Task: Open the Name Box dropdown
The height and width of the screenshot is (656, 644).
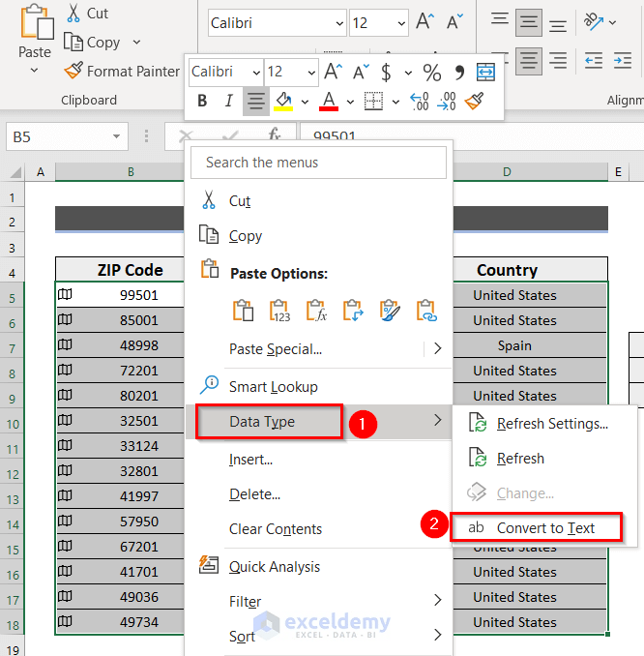Action: click(116, 136)
